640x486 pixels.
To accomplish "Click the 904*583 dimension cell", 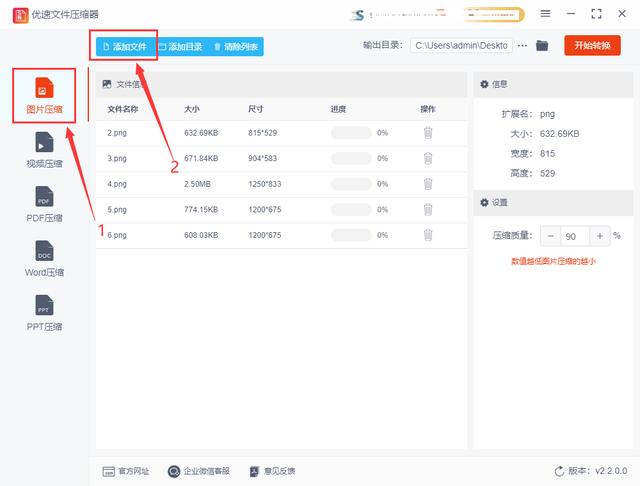I will point(262,158).
